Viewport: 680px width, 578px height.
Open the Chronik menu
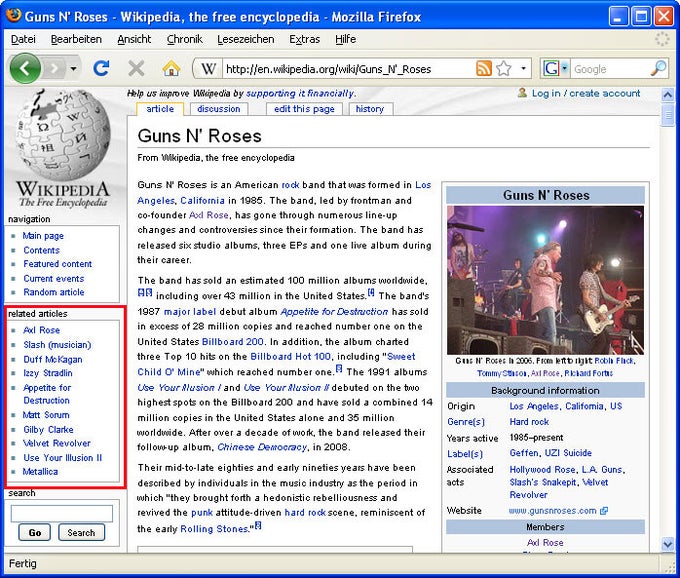pyautogui.click(x=184, y=39)
